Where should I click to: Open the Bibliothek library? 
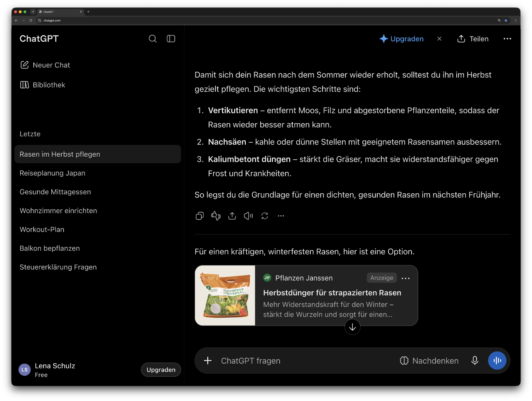point(42,85)
